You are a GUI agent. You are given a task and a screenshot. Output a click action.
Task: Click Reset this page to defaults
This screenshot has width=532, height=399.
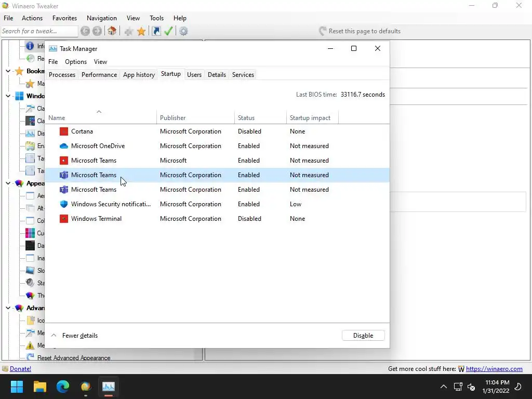point(360,31)
